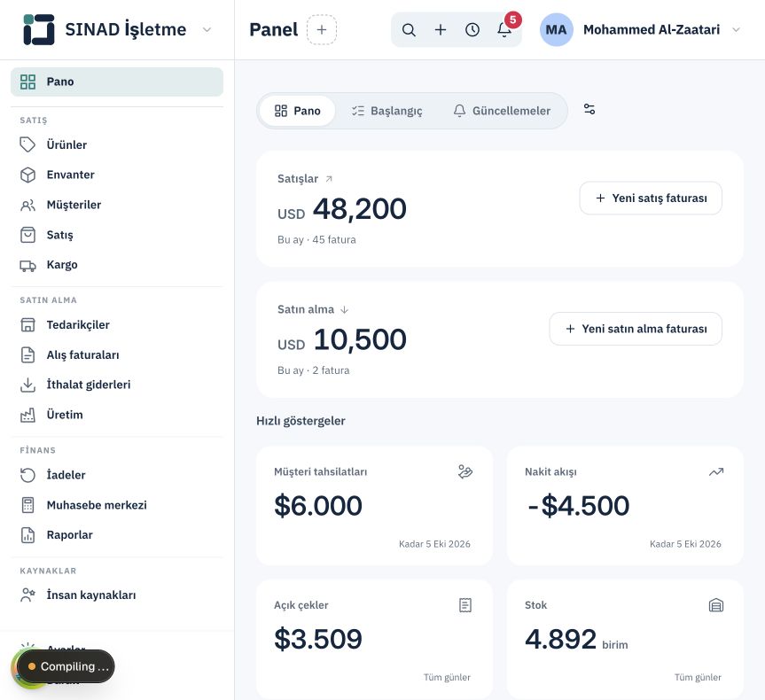This screenshot has height=700, width=765.
Task: Open İthalat giderleri in the sidebar
Action: tap(117, 385)
